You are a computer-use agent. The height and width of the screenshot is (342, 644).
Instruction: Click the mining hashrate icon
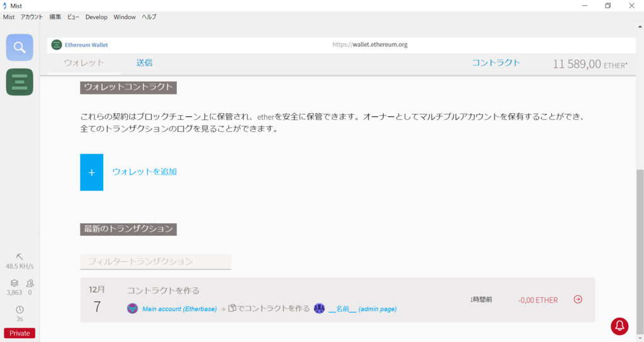(x=19, y=256)
